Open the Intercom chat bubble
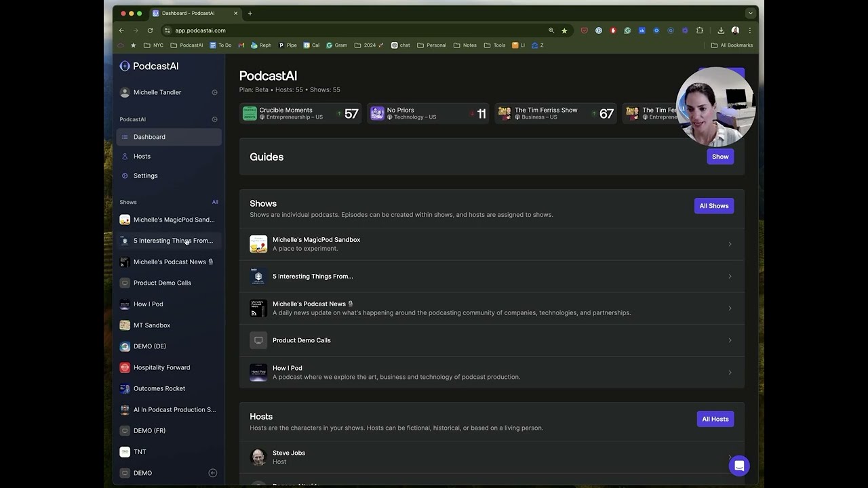This screenshot has width=868, height=488. click(739, 466)
